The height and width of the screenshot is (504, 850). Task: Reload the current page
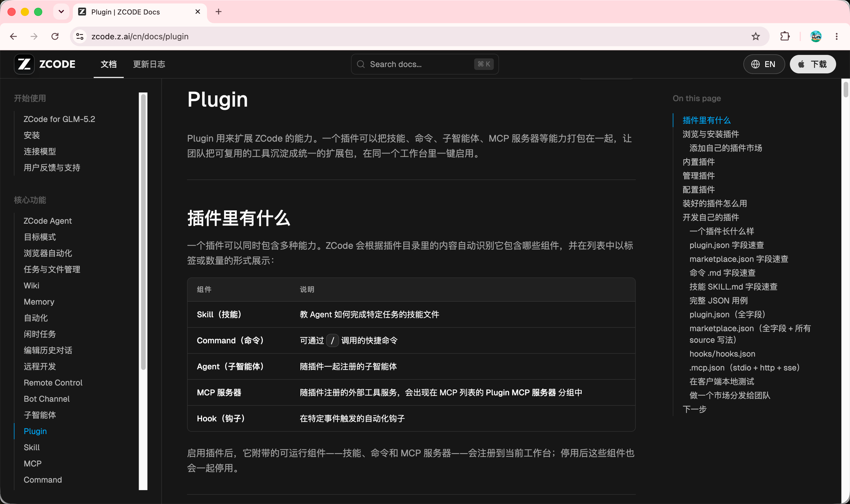click(55, 36)
